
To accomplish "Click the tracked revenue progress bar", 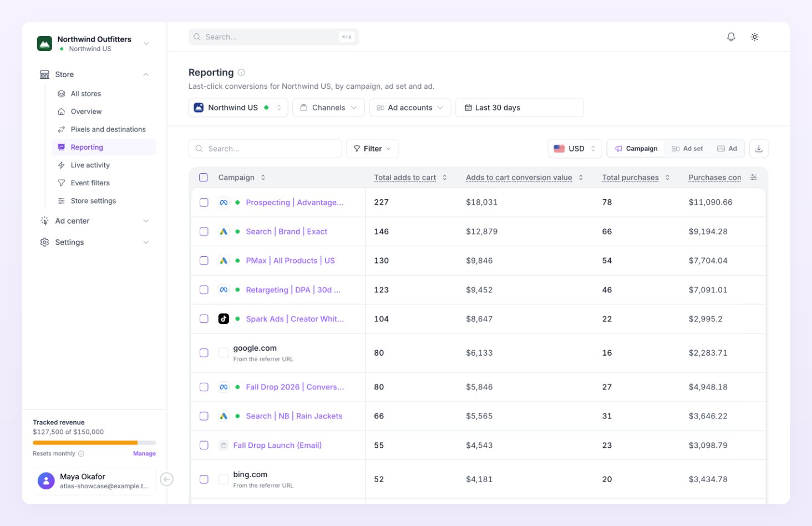I will [94, 443].
